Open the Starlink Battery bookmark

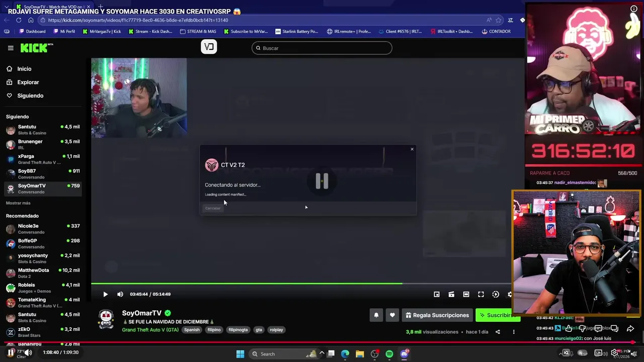[297, 31]
